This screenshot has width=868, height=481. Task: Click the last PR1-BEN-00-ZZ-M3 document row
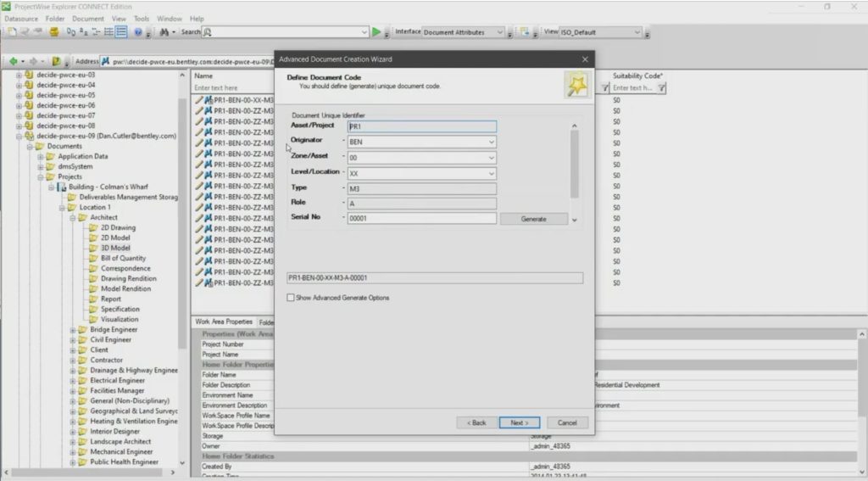[243, 282]
